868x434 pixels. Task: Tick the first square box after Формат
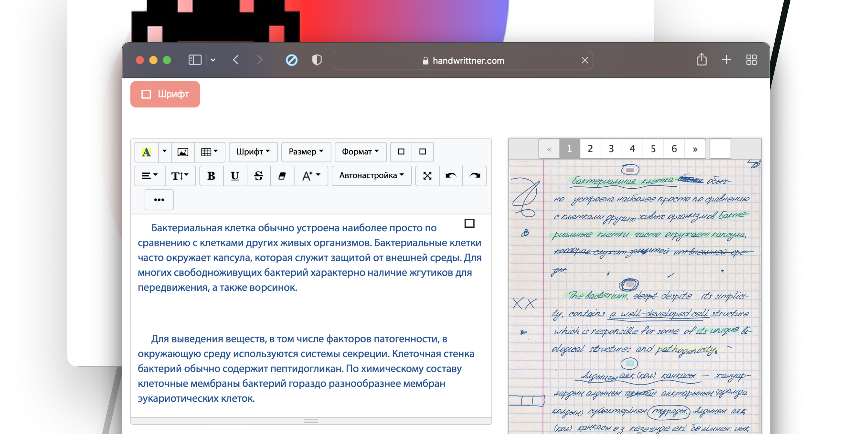pyautogui.click(x=401, y=152)
